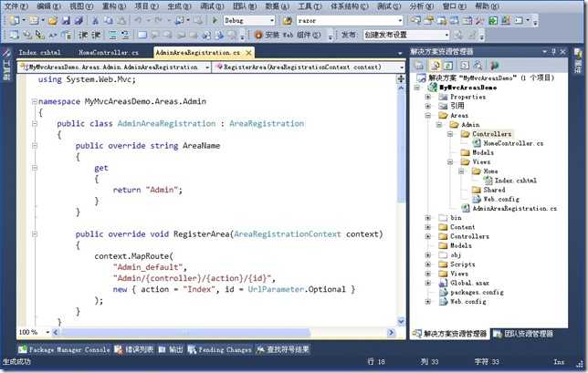Expand the Global.asax node
588x373 pixels.
tap(428, 283)
